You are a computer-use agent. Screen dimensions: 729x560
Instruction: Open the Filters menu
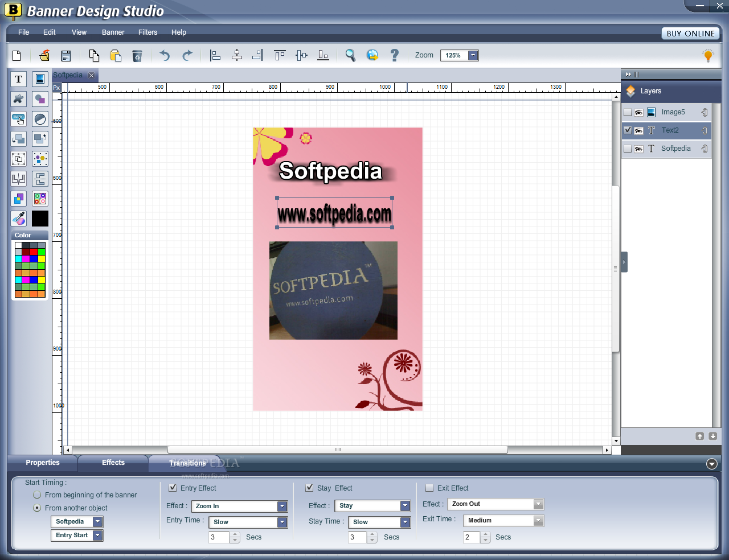(148, 32)
